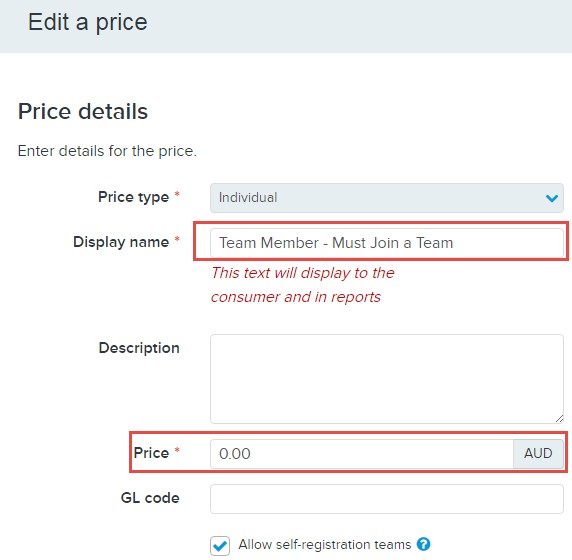Viewport: 572px width, 560px height.
Task: Click the 'Price' field label
Action: [151, 453]
